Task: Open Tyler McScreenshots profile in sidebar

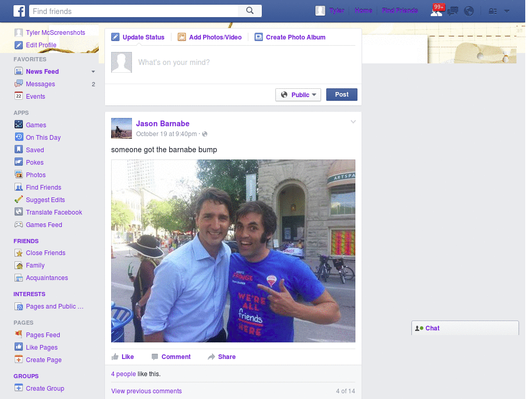Action: coord(55,33)
